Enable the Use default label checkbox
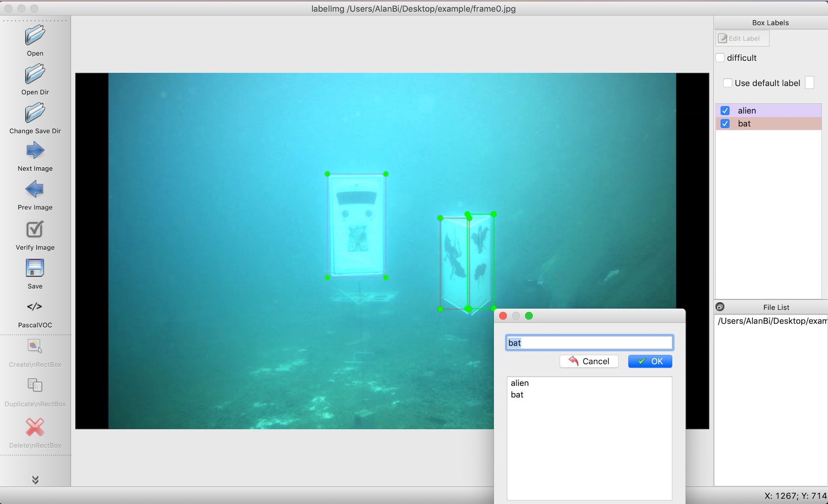This screenshot has width=828, height=504. tap(728, 83)
